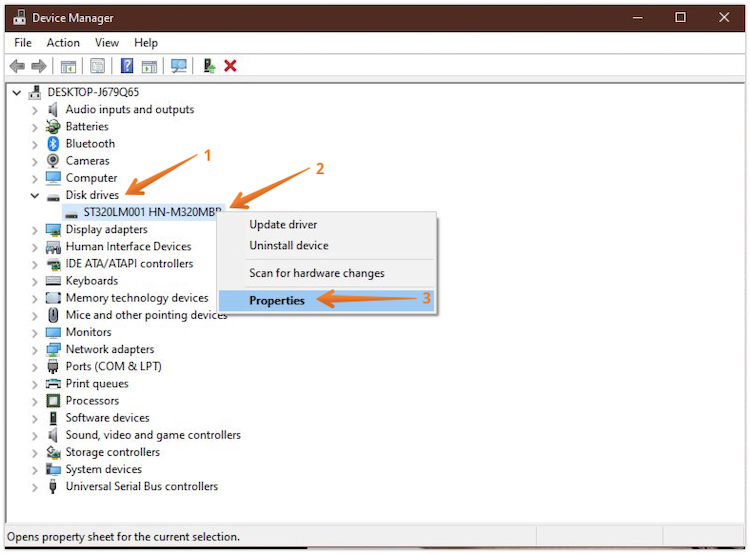750x554 pixels.
Task: Select the Memory technology devices label
Action: pos(137,298)
